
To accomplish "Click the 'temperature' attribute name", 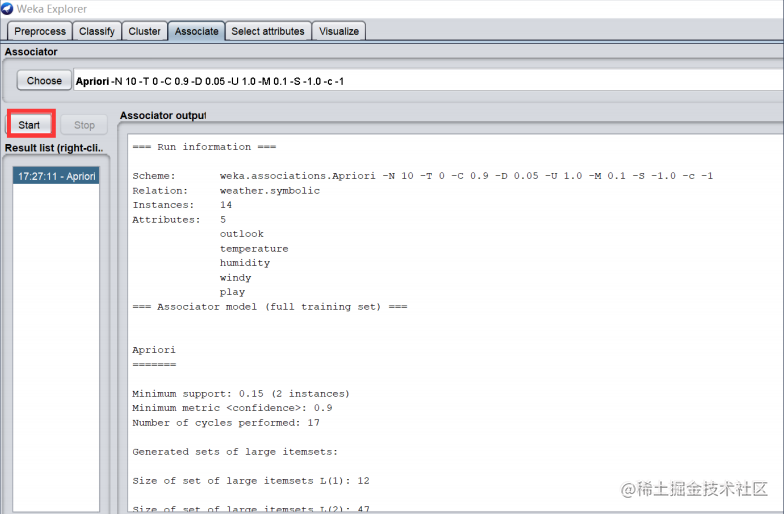I will pos(254,248).
